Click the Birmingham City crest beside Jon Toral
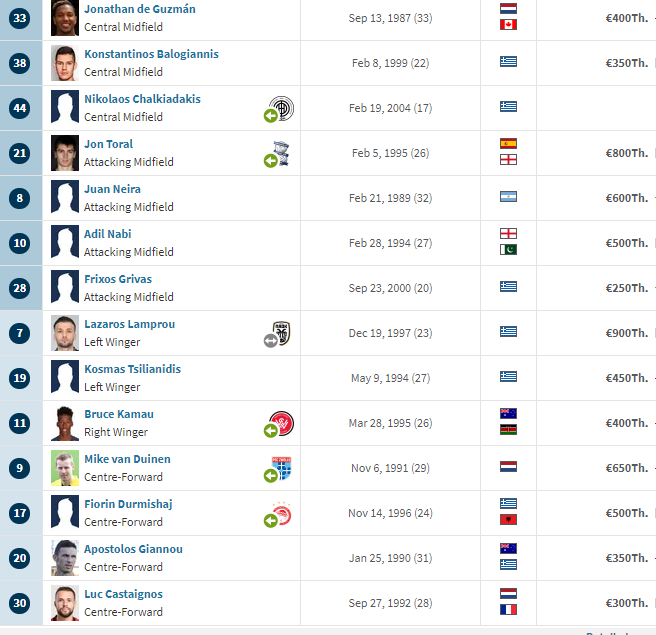The image size is (656, 635). pos(282,153)
